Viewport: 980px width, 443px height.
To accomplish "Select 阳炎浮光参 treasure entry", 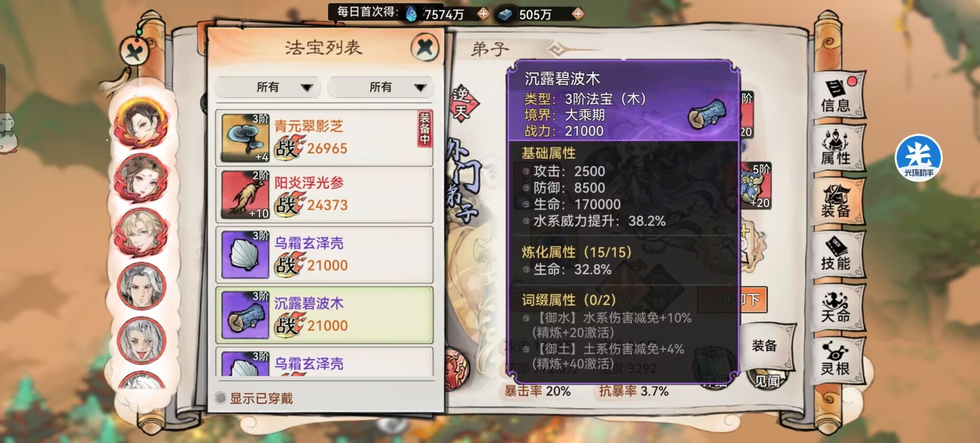I will [325, 194].
